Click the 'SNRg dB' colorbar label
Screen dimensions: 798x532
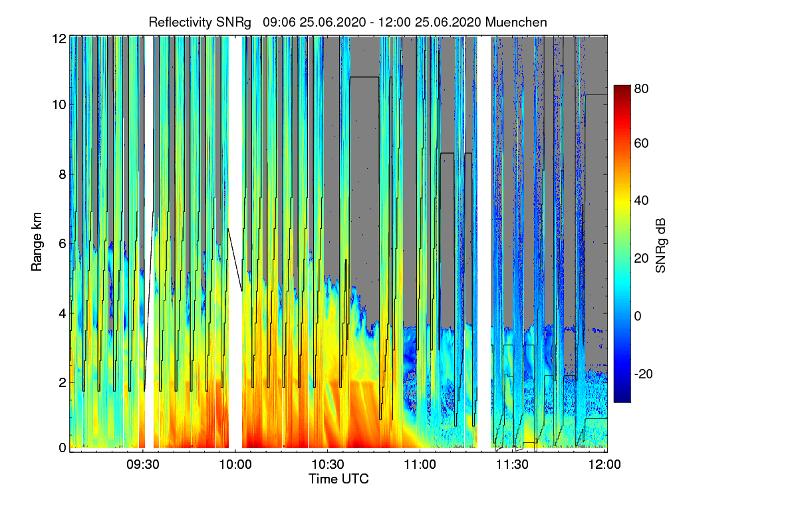point(659,244)
